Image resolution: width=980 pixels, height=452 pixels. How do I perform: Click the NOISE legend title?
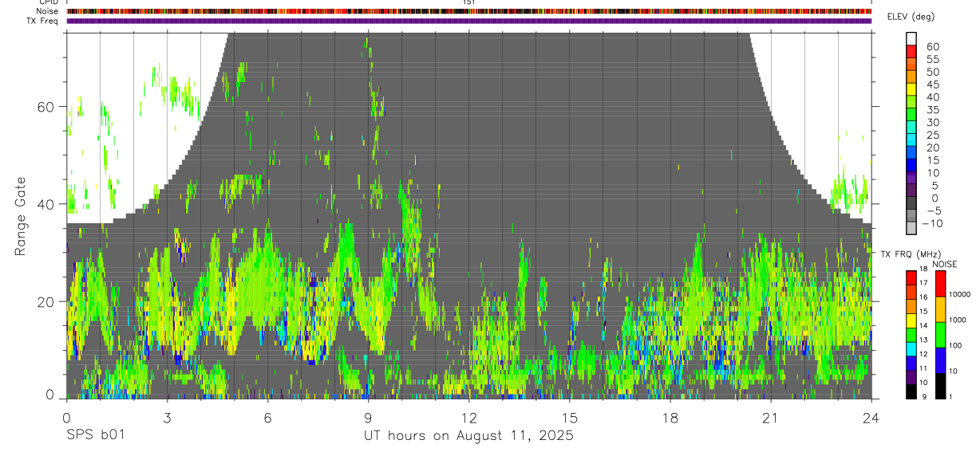[945, 264]
